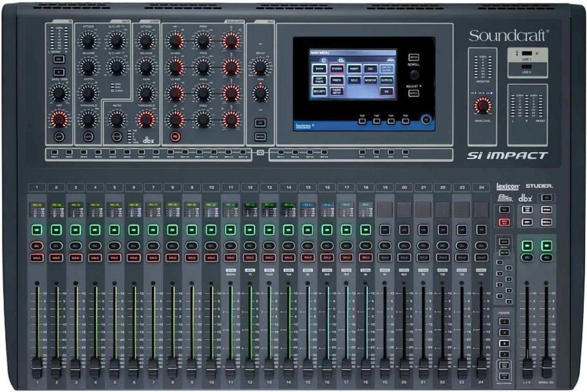The height and width of the screenshot is (392, 587).
Task: Grab the channel 1 fader cap
Action: click(37, 367)
